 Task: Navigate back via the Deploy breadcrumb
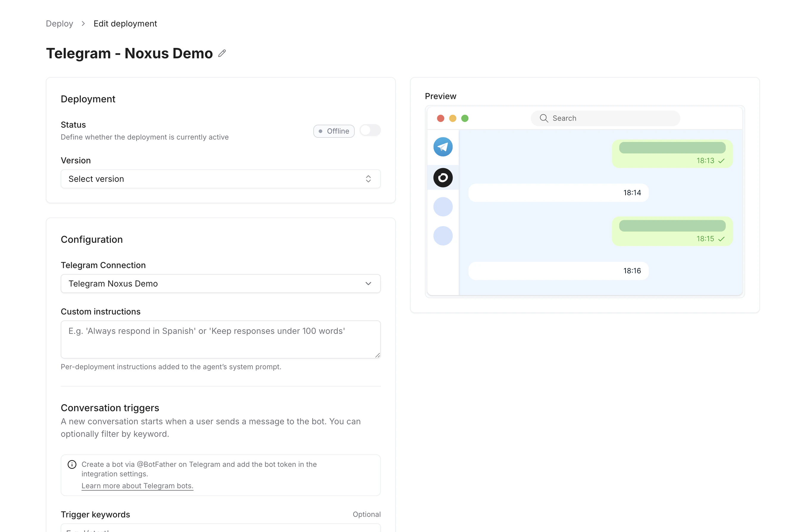pyautogui.click(x=59, y=24)
